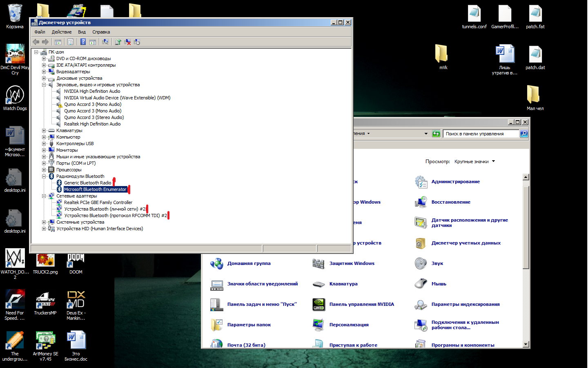Select the Need For Speed desktop shortcut
This screenshot has width=588, height=368.
tap(15, 305)
